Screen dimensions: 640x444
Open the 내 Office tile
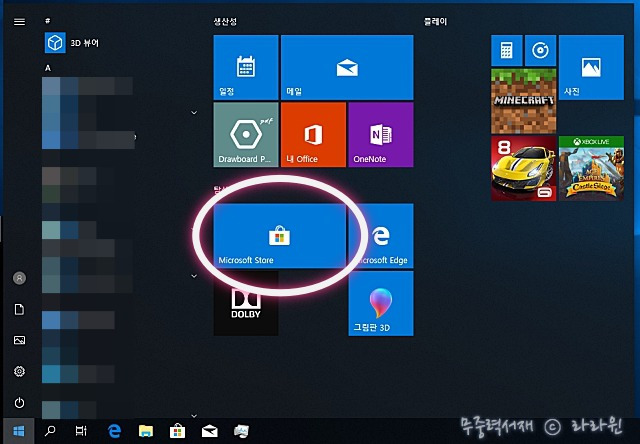click(313, 135)
